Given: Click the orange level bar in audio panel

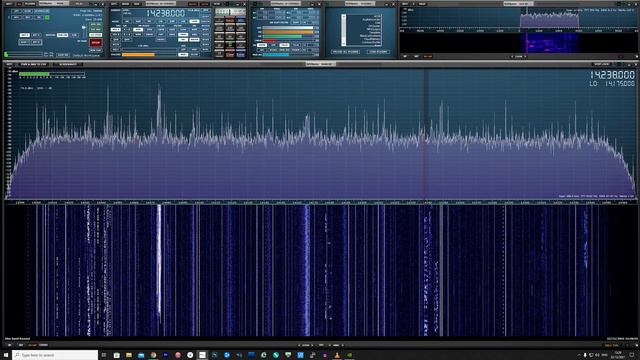Looking at the screenshot, I should pos(287,32).
